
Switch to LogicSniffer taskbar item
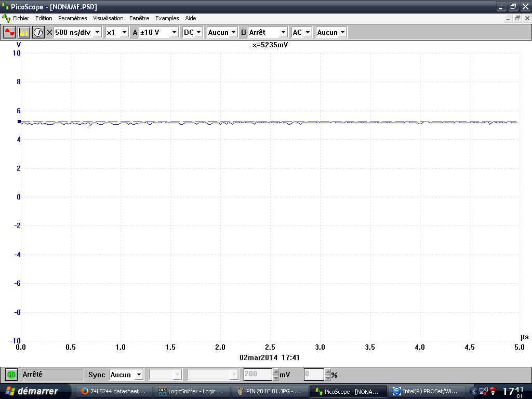(191, 391)
